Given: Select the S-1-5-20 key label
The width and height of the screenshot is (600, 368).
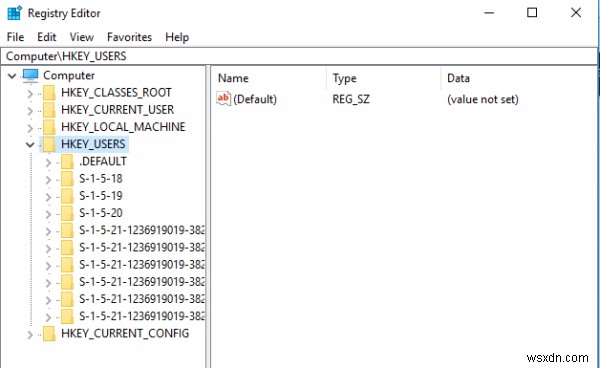Looking at the screenshot, I should point(101,213).
